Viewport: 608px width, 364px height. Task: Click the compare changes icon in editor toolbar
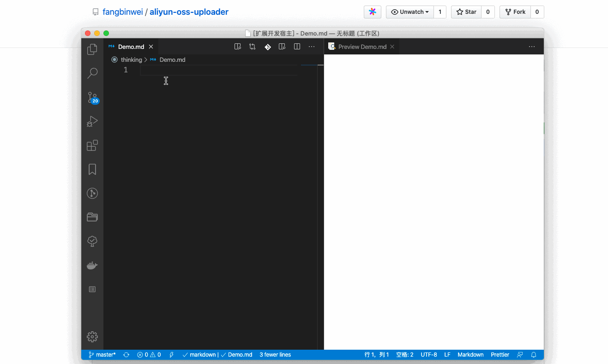click(253, 47)
